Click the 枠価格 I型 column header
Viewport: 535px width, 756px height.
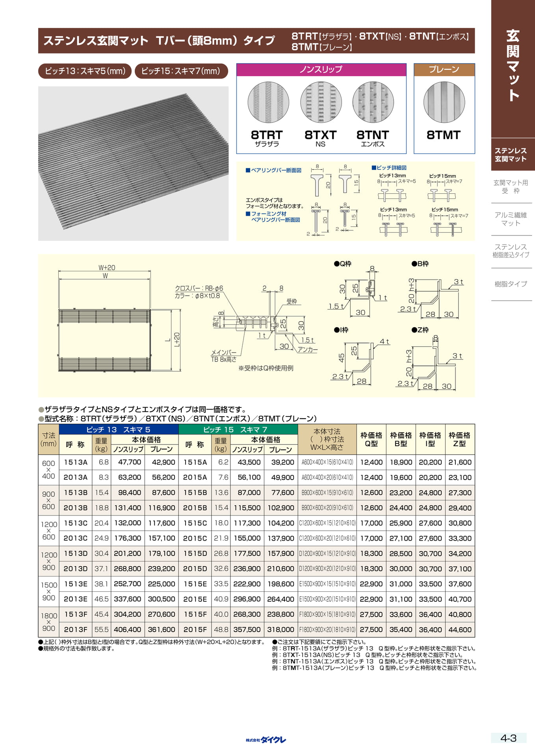(430, 439)
